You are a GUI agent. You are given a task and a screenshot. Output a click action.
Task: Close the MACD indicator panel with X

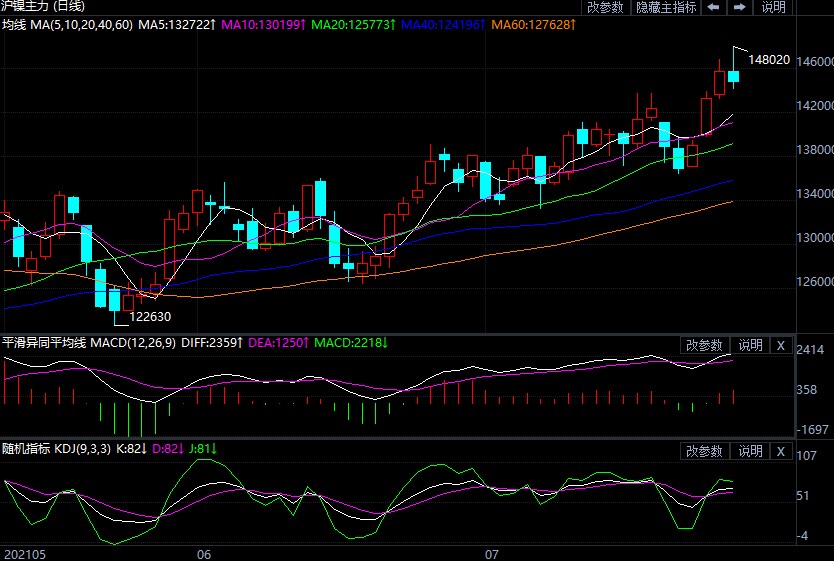pos(781,344)
